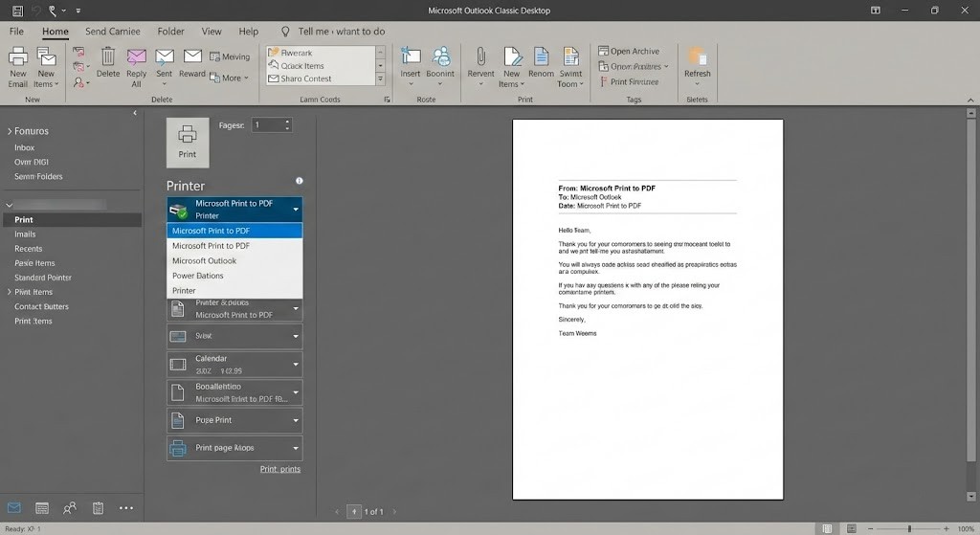Click the Refresh icon
The image size is (980, 535).
click(x=698, y=56)
